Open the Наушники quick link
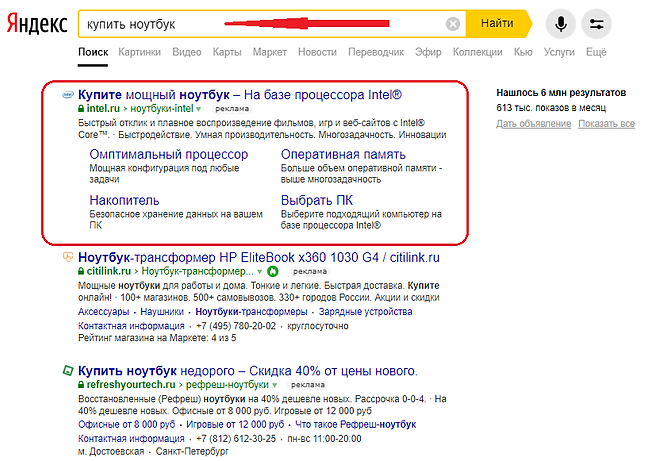Screen dimensions: 648x461 [162, 312]
